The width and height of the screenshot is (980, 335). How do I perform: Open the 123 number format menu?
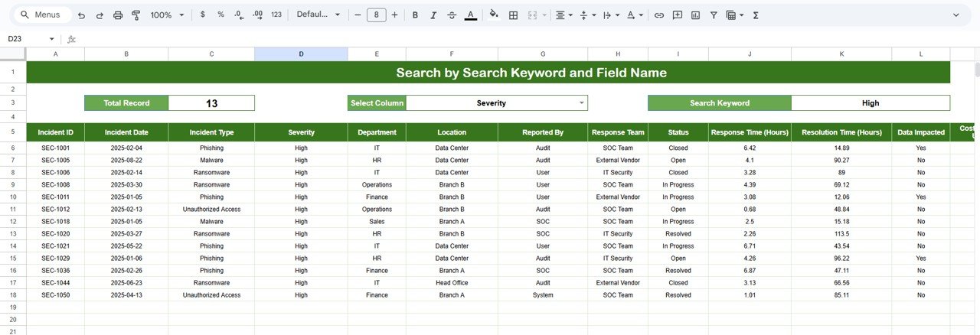(276, 15)
